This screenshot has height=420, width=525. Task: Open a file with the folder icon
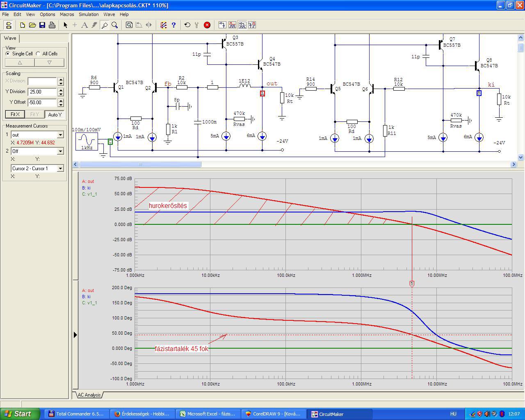32,25
